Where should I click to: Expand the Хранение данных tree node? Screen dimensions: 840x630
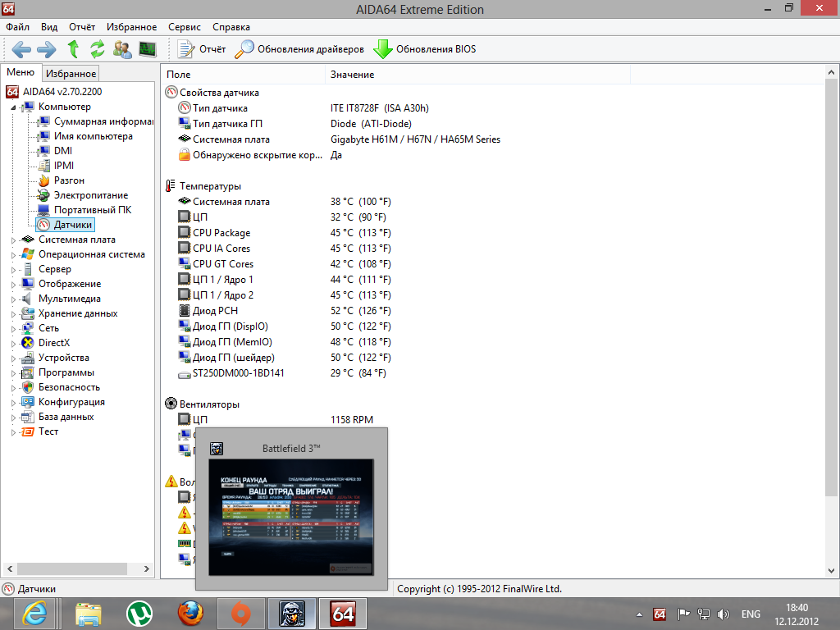click(x=13, y=314)
